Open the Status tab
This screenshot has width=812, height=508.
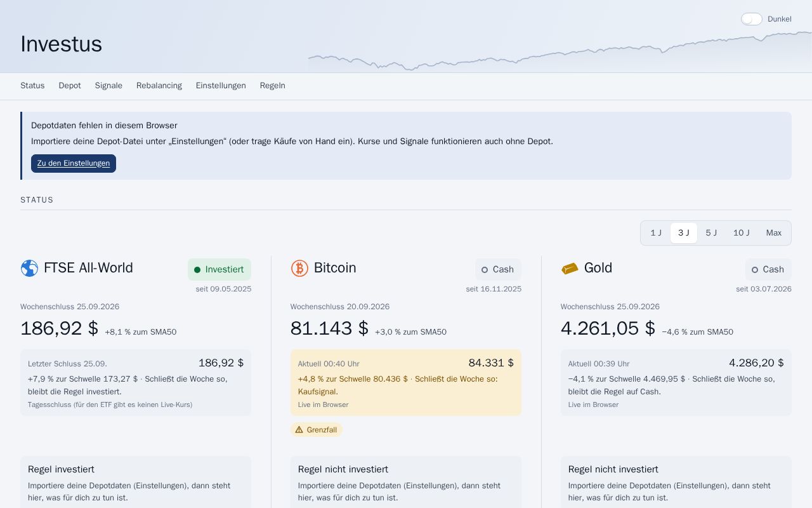pos(32,86)
